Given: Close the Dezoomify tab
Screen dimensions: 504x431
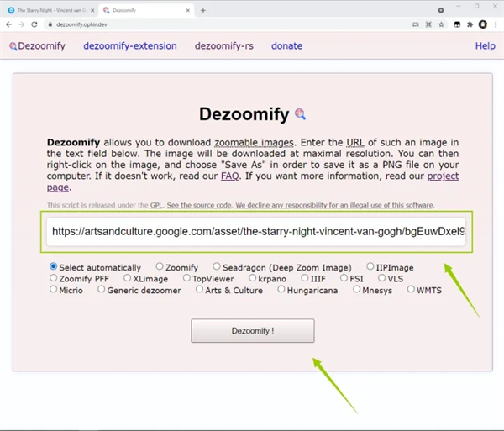Looking at the screenshot, I should [x=188, y=10].
